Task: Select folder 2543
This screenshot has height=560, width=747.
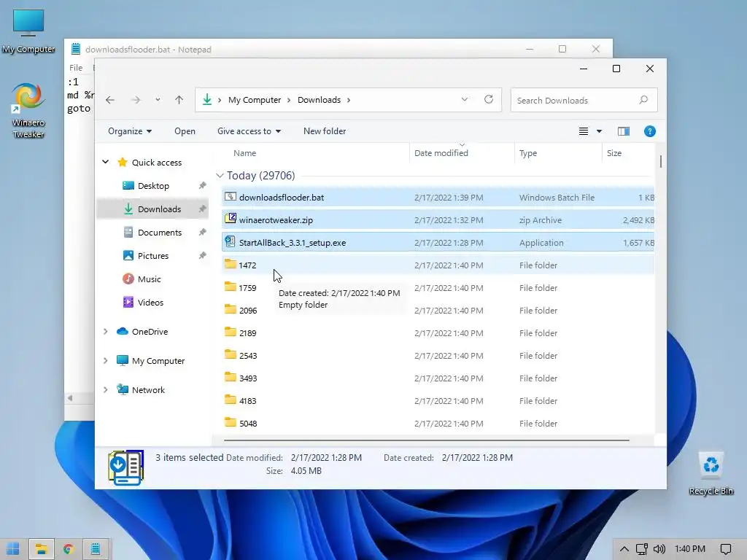Action: (x=438, y=355)
